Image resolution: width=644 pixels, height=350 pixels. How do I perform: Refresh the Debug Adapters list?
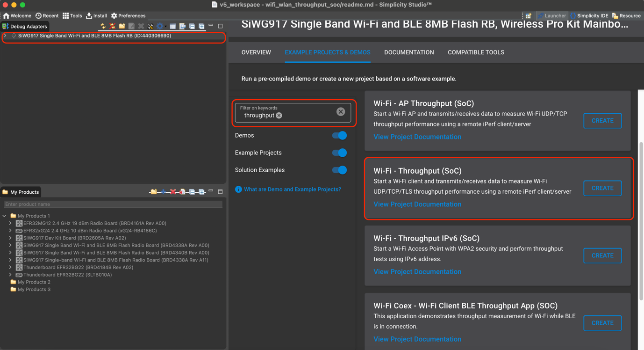(x=103, y=26)
